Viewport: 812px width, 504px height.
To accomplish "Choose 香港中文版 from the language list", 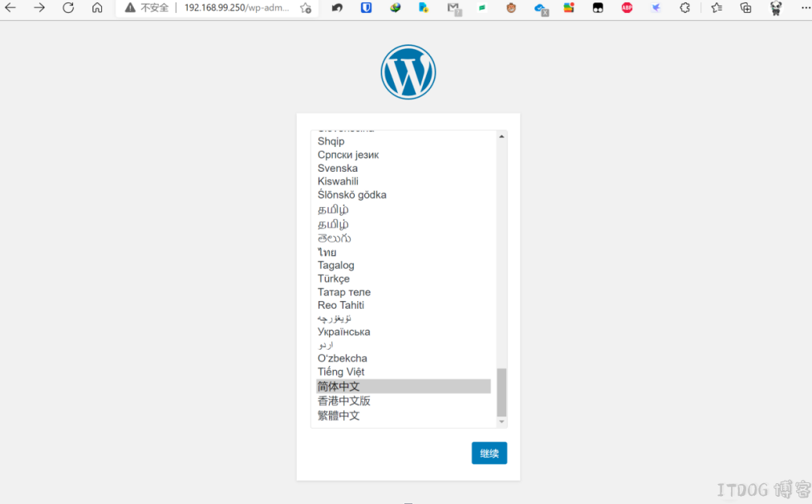I will click(404, 401).
